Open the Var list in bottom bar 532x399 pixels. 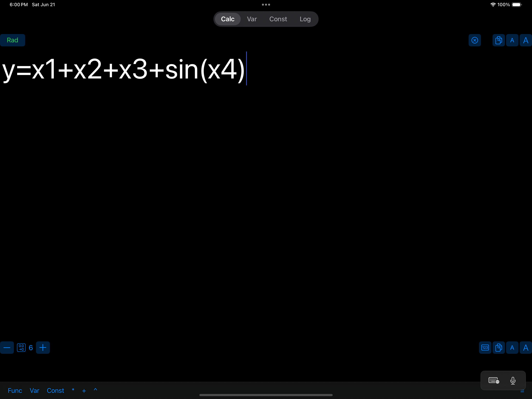[34, 390]
